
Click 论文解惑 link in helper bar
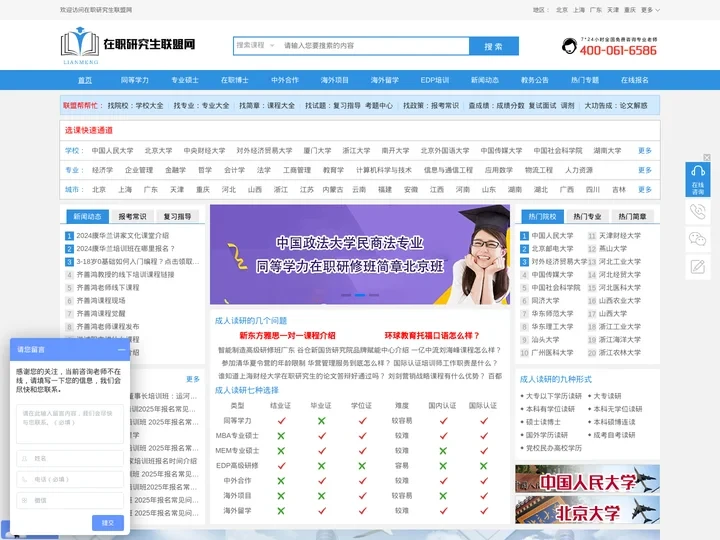pos(633,106)
